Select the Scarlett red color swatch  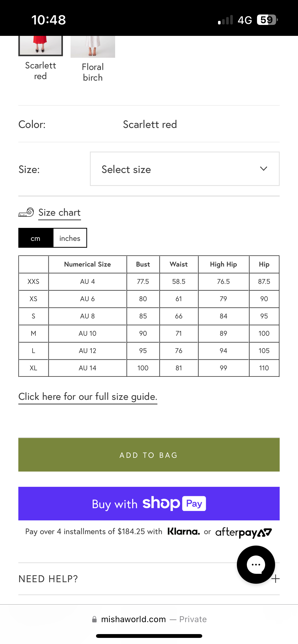click(x=40, y=46)
